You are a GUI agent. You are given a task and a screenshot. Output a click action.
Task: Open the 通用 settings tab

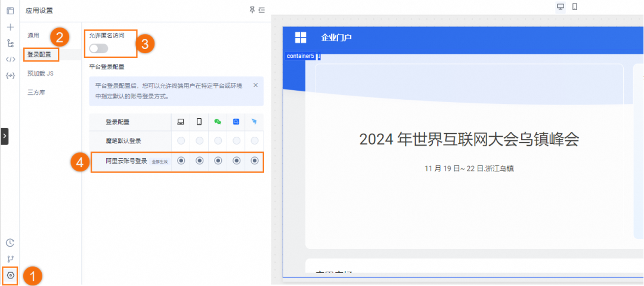(33, 35)
